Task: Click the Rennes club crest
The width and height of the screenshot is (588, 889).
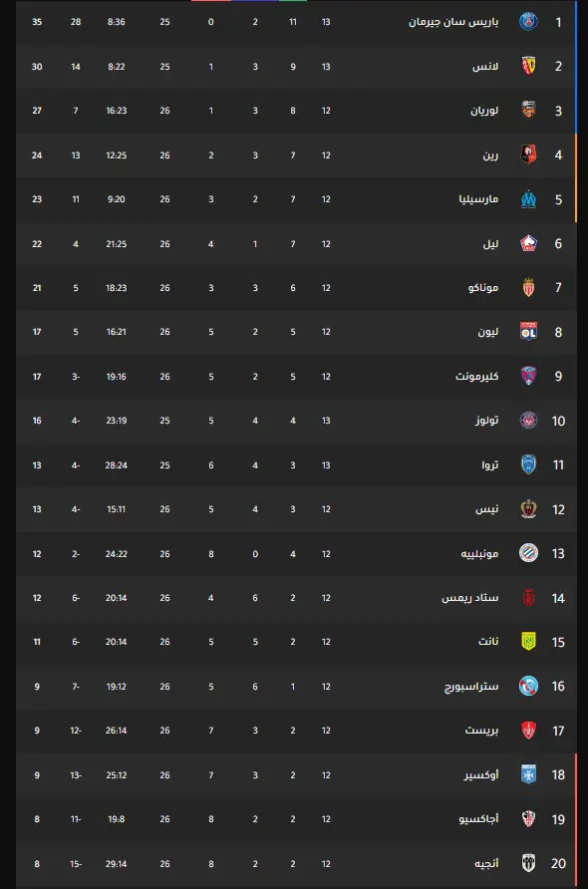Action: (x=528, y=154)
